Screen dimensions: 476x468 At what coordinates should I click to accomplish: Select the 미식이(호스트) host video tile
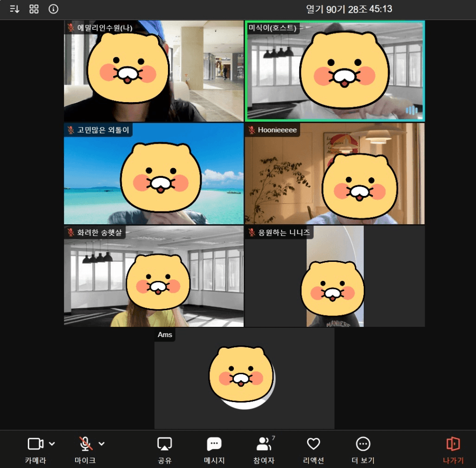334,71
